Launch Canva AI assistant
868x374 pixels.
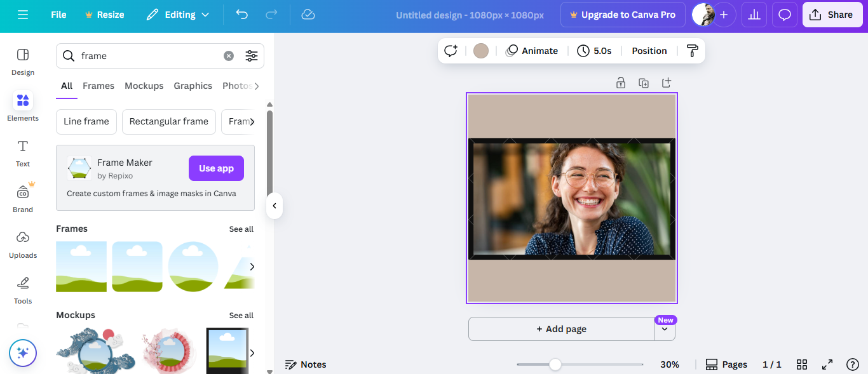tap(23, 352)
